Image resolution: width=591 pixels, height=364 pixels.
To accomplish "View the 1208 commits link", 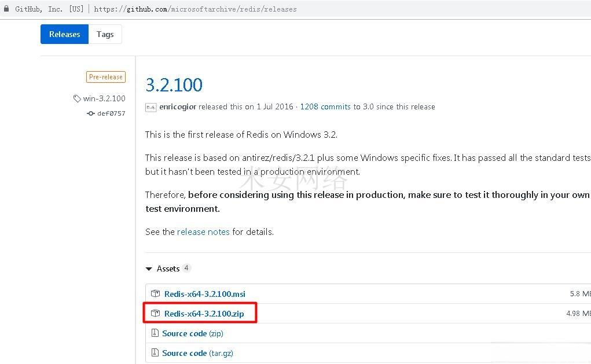I will [x=325, y=107].
